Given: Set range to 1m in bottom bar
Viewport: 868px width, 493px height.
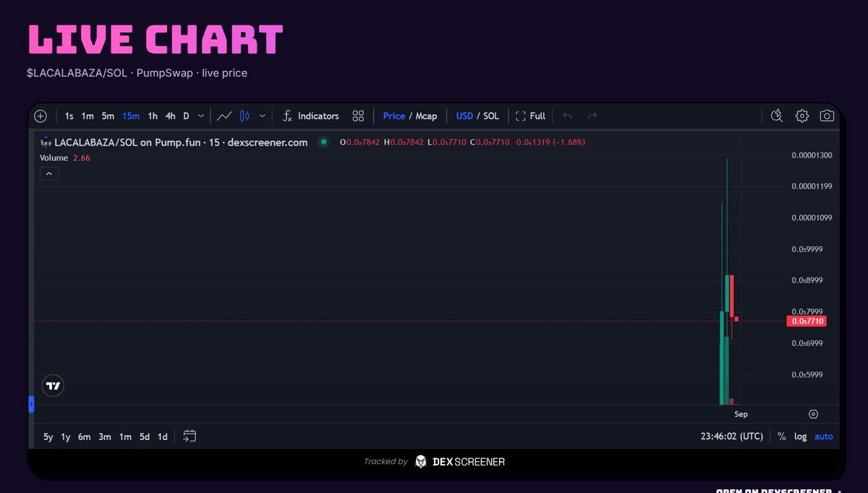Looking at the screenshot, I should (x=125, y=437).
